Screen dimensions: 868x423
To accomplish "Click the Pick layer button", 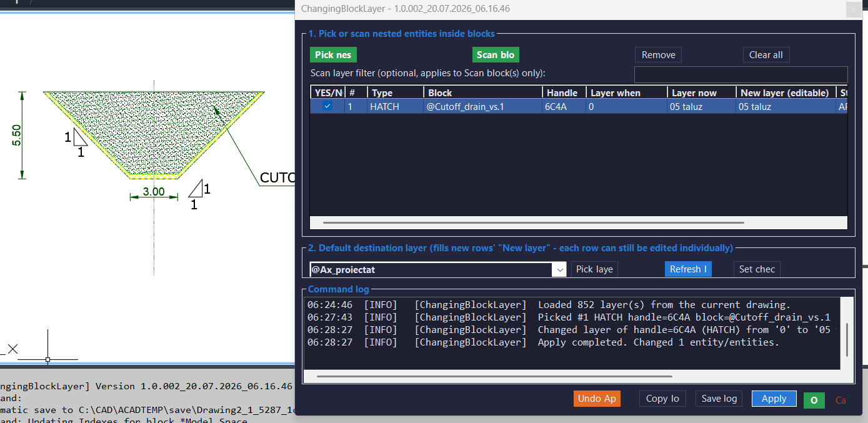I will click(x=594, y=269).
